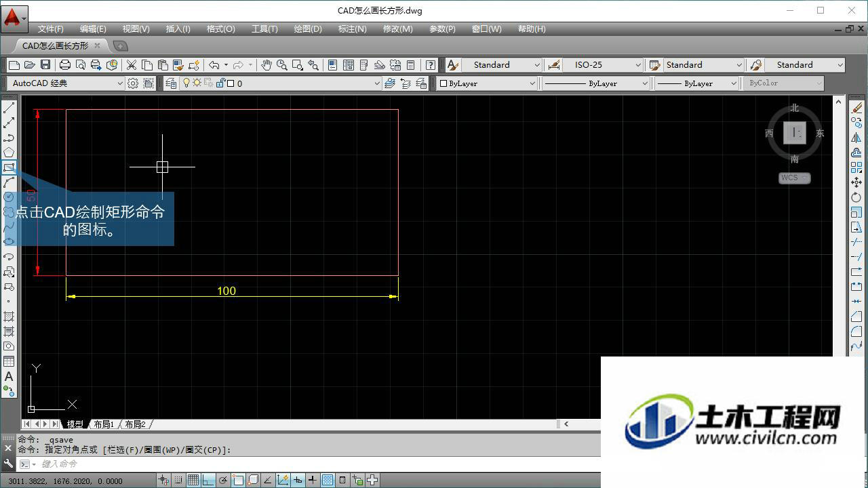Select the Polyline tool
The height and width of the screenshot is (488, 868).
pos(9,138)
